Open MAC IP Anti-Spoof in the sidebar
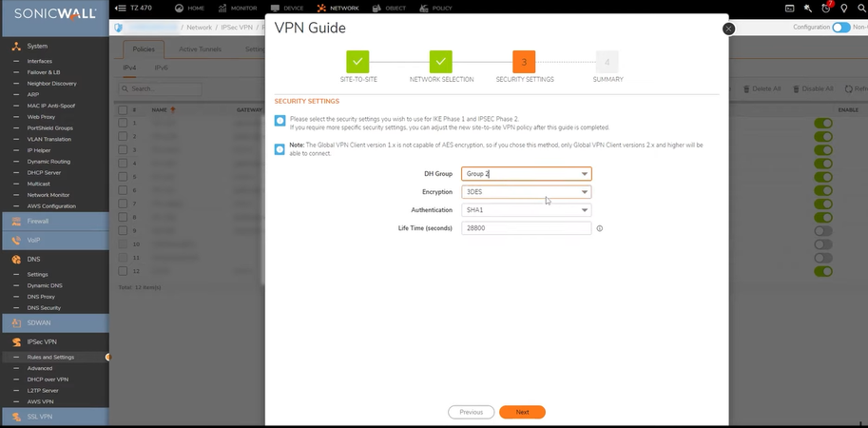The height and width of the screenshot is (428, 868). click(x=51, y=106)
